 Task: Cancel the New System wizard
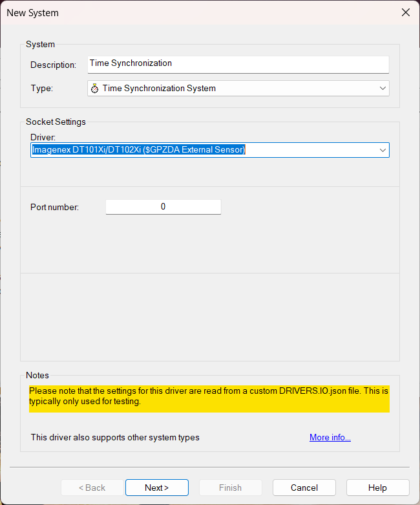point(304,488)
